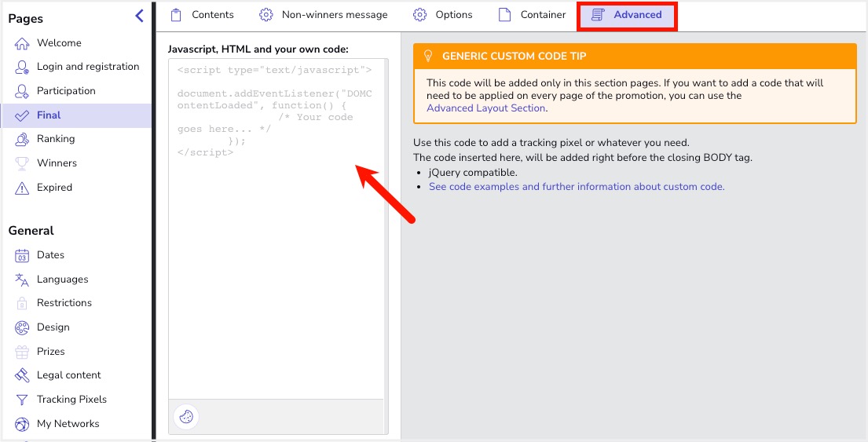Click the Tracking Pixels funnel icon
Viewport: 868px width, 442px height.
tap(21, 400)
